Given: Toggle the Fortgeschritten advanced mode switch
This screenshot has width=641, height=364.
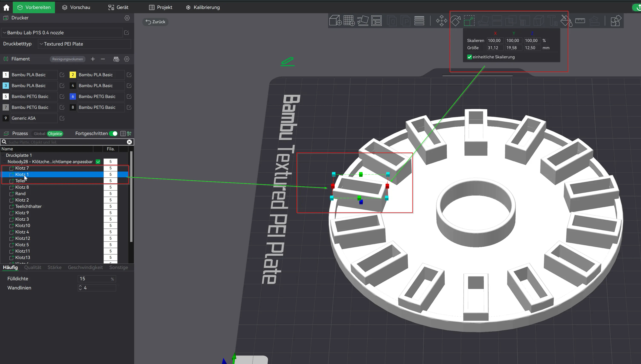Looking at the screenshot, I should pos(113,134).
